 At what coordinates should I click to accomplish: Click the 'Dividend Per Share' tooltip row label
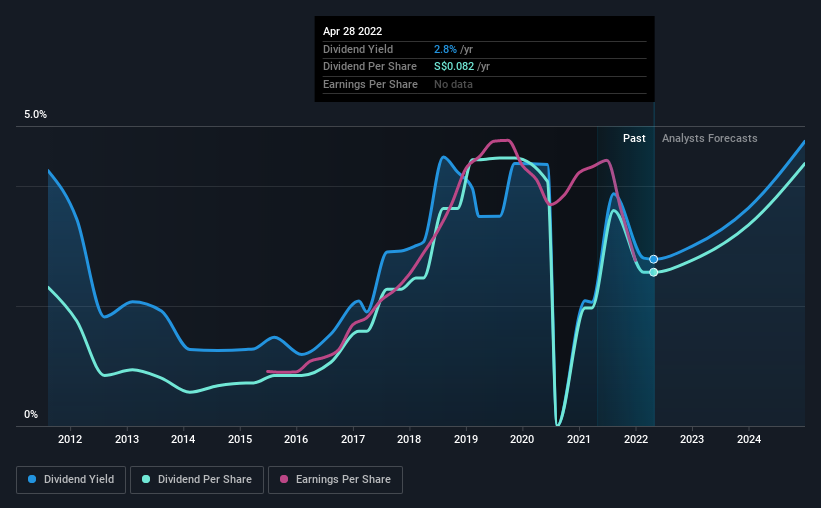tap(370, 67)
